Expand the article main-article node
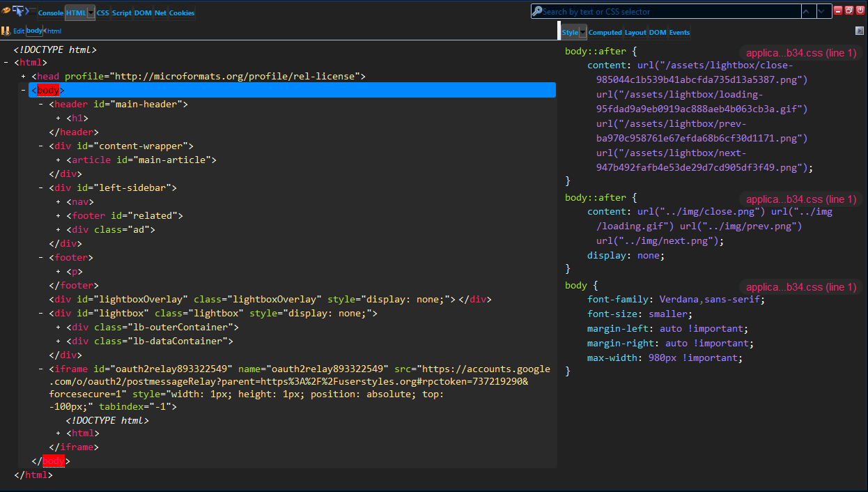868x492 pixels. 59,160
